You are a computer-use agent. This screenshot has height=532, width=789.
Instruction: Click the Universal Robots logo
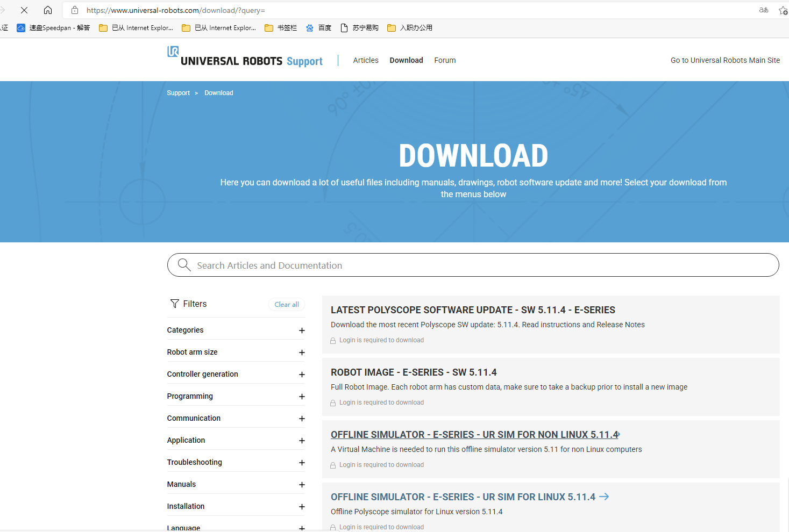pos(245,57)
